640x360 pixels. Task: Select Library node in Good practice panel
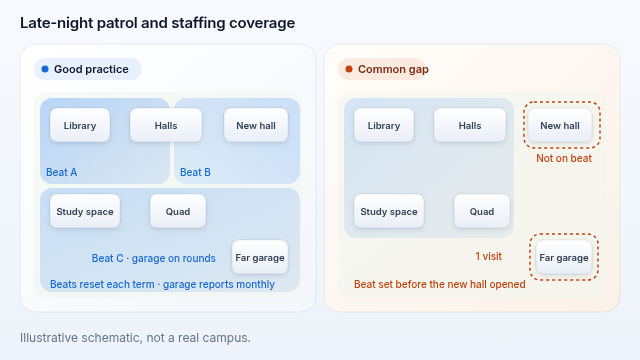(80, 125)
